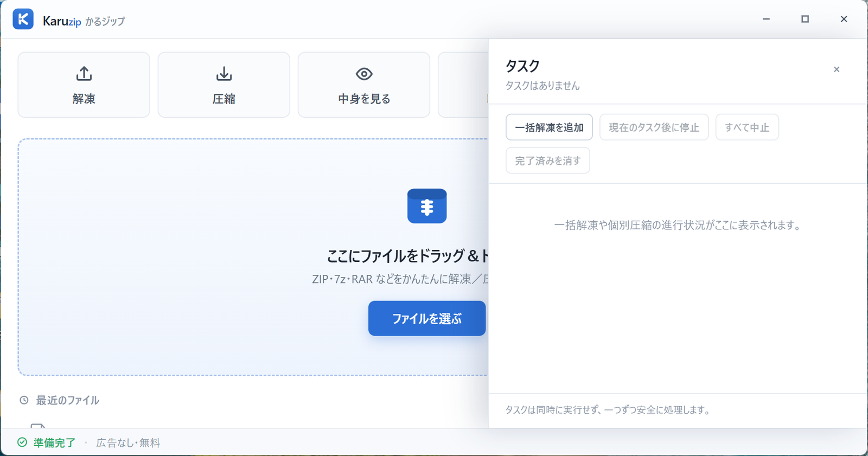Click the blue archive icon in drop zone
The width and height of the screenshot is (868, 456).
[427, 206]
